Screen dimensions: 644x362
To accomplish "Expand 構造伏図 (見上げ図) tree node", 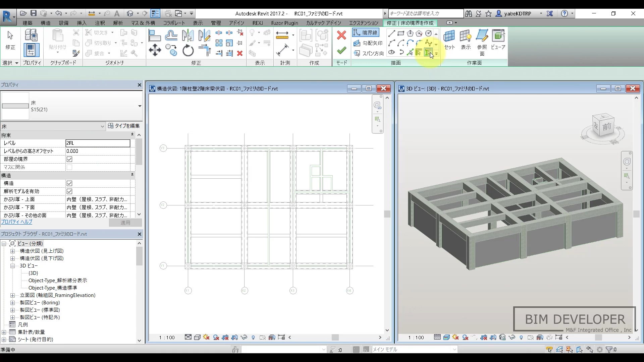I will click(12, 251).
